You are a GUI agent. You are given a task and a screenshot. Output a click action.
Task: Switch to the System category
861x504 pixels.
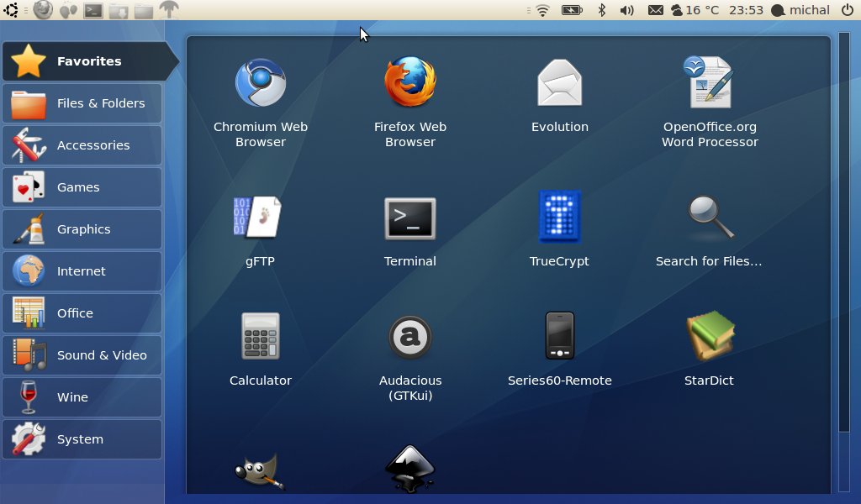click(x=82, y=439)
